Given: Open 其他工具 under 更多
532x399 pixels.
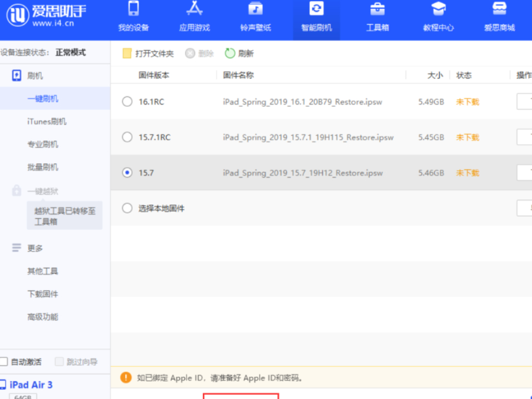Looking at the screenshot, I should 43,271.
